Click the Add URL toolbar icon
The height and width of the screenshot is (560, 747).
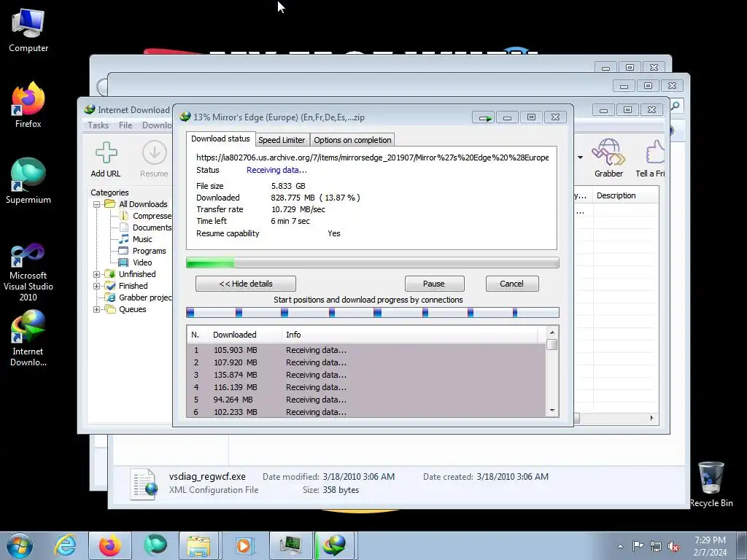(106, 159)
